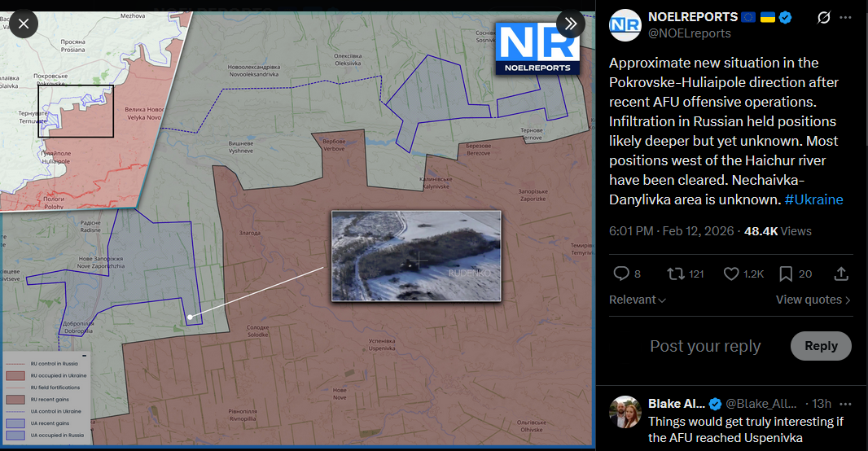The width and height of the screenshot is (868, 451).
Task: Click the Verbove town label on the map
Action: [x=334, y=145]
